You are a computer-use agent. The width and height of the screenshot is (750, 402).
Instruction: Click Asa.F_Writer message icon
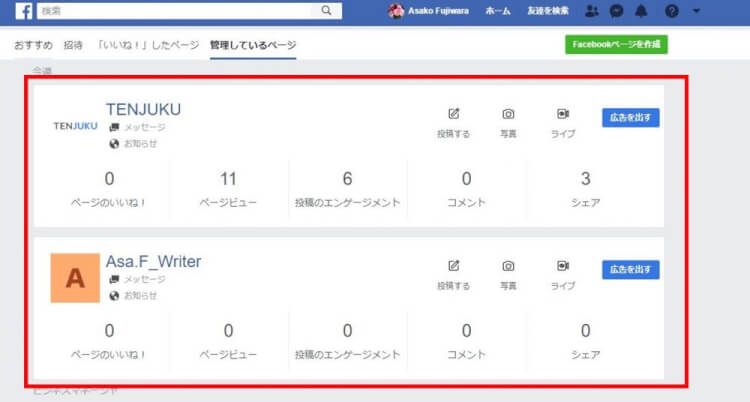(114, 279)
